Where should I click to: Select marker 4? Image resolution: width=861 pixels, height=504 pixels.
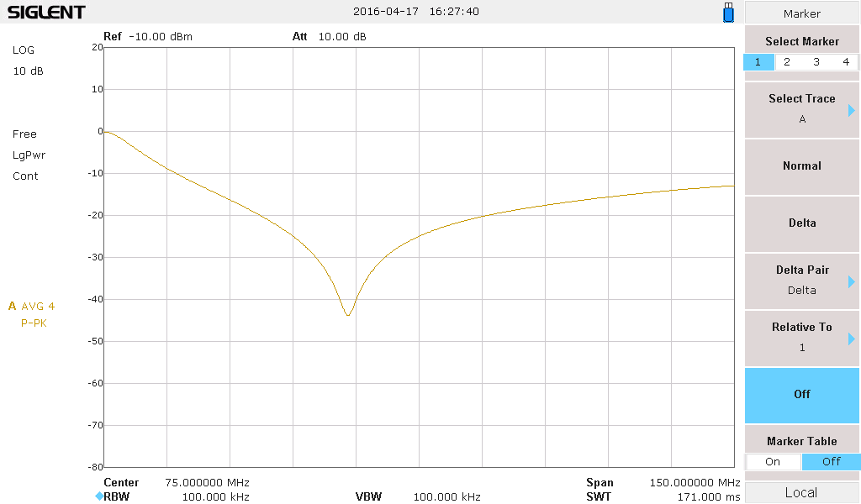point(846,62)
